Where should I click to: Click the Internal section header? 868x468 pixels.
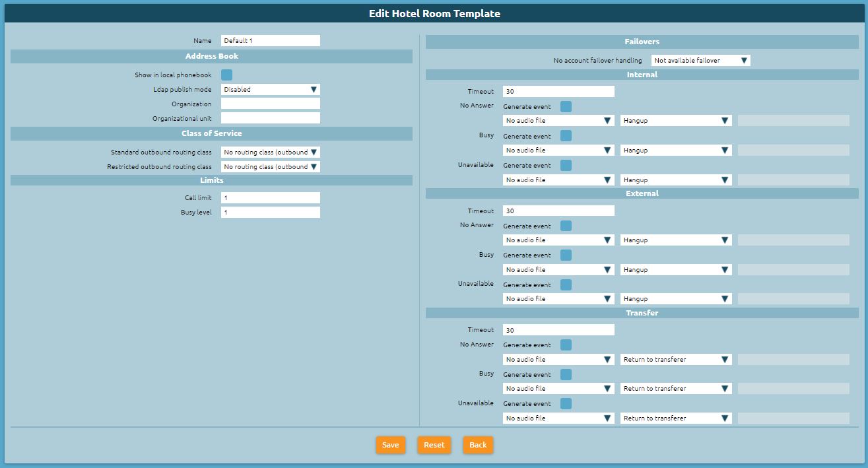(x=642, y=75)
